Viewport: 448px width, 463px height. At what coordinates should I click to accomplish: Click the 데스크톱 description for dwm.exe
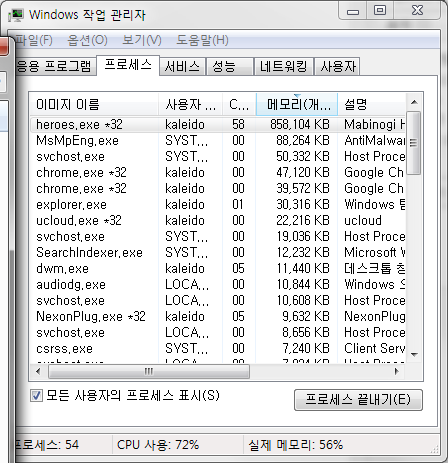(x=375, y=269)
